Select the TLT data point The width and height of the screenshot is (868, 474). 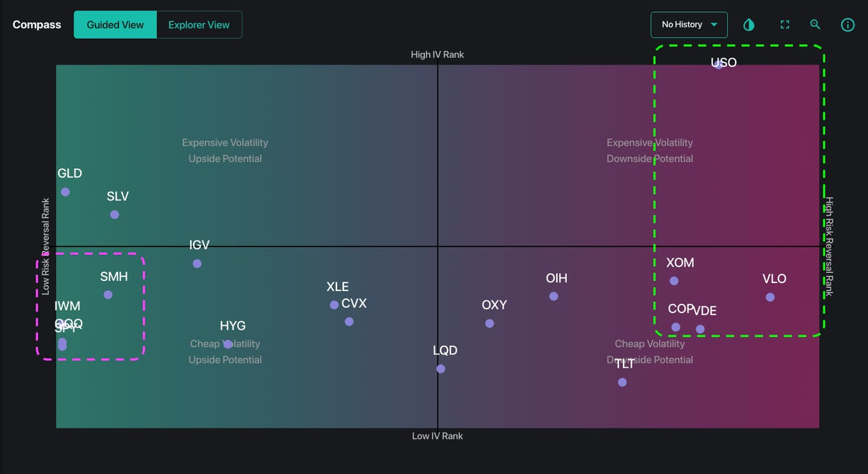(622, 382)
